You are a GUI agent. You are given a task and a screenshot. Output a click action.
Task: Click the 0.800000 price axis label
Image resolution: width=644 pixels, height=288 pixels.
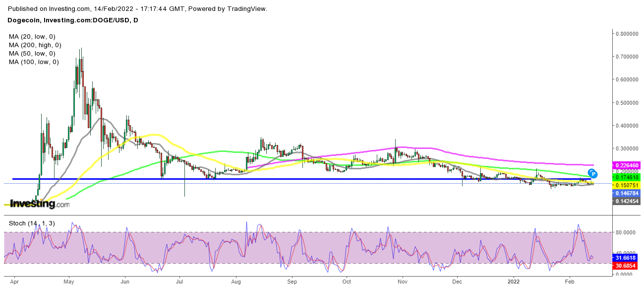(627, 34)
